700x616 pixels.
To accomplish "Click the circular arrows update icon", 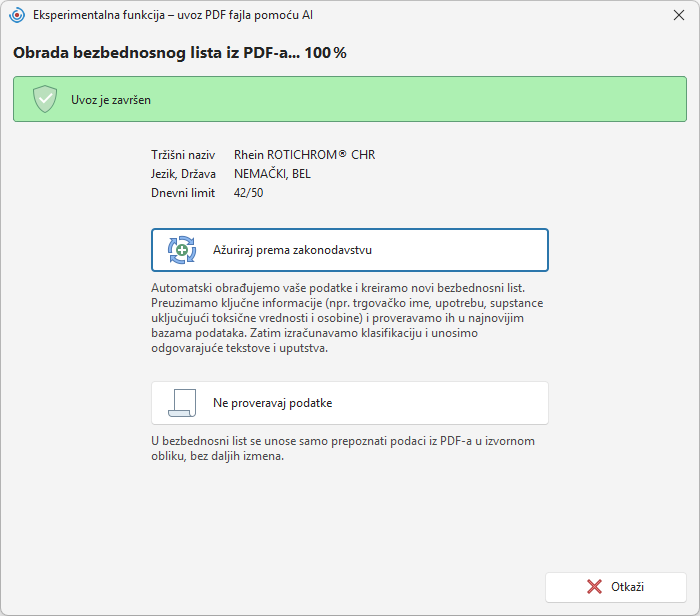I will 182,250.
